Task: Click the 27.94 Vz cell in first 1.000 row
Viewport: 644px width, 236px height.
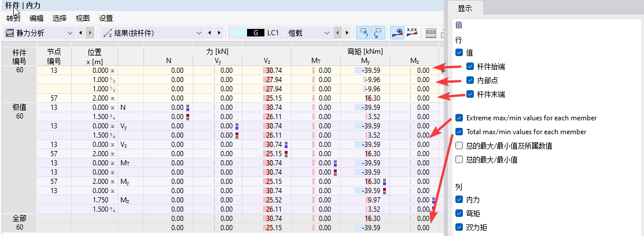Action: point(267,80)
